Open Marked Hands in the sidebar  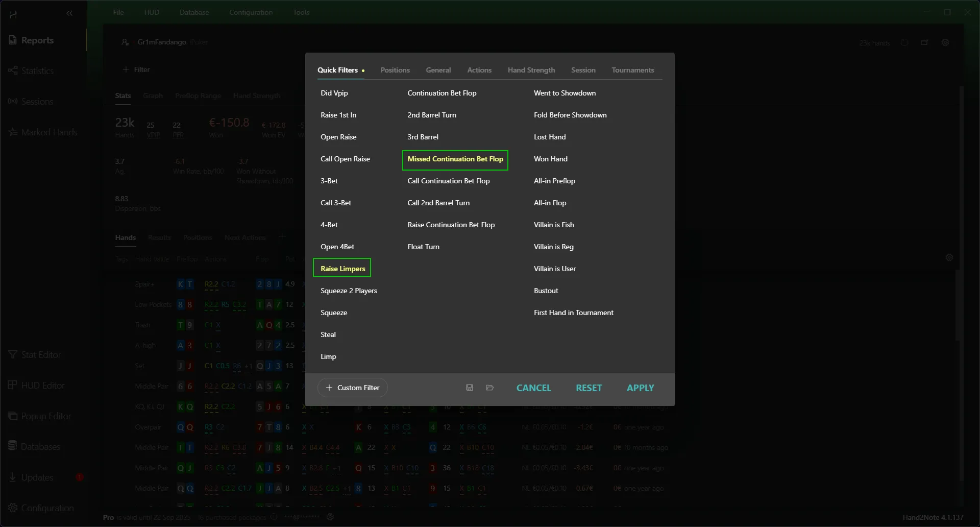pyautogui.click(x=49, y=132)
